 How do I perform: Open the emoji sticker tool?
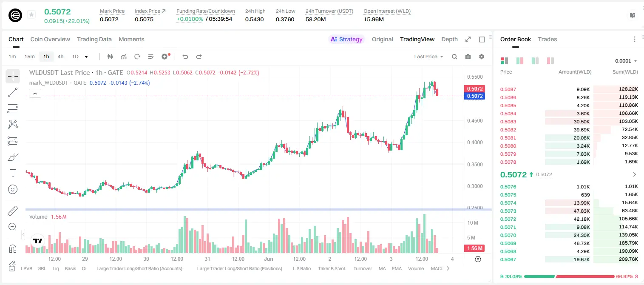point(13,189)
